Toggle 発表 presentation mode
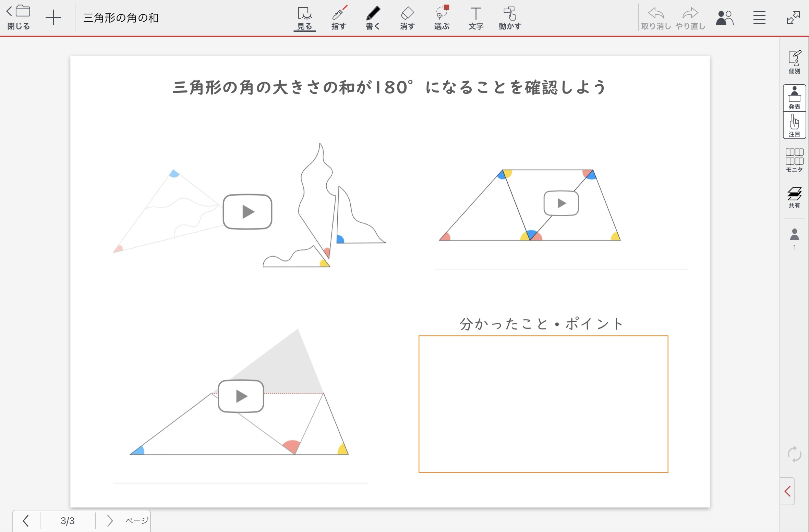 [794, 98]
